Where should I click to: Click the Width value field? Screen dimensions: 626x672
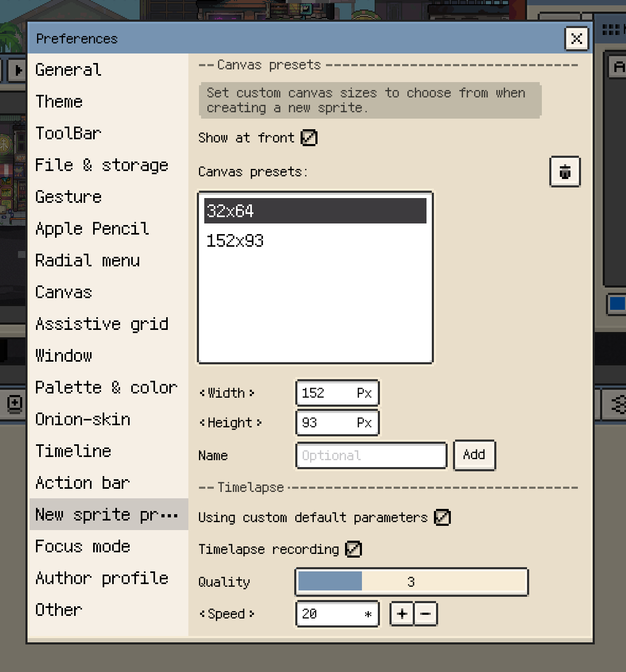[x=337, y=393]
